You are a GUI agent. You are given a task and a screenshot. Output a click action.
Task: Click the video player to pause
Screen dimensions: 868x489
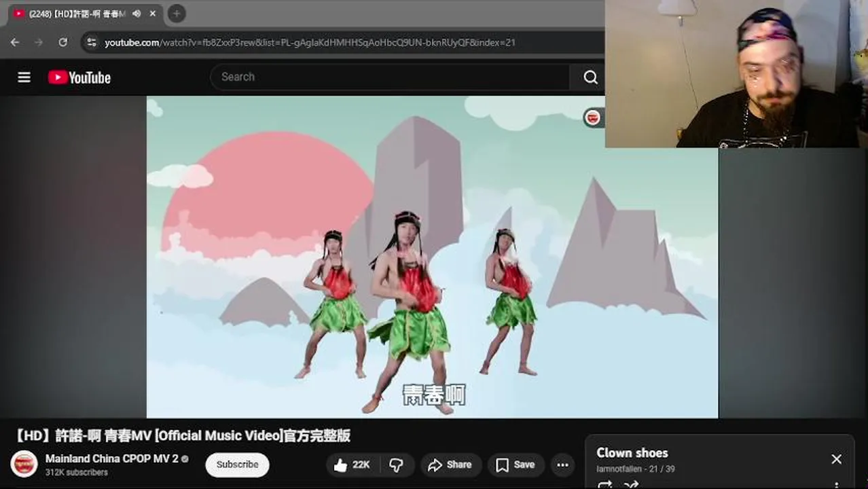click(x=432, y=257)
